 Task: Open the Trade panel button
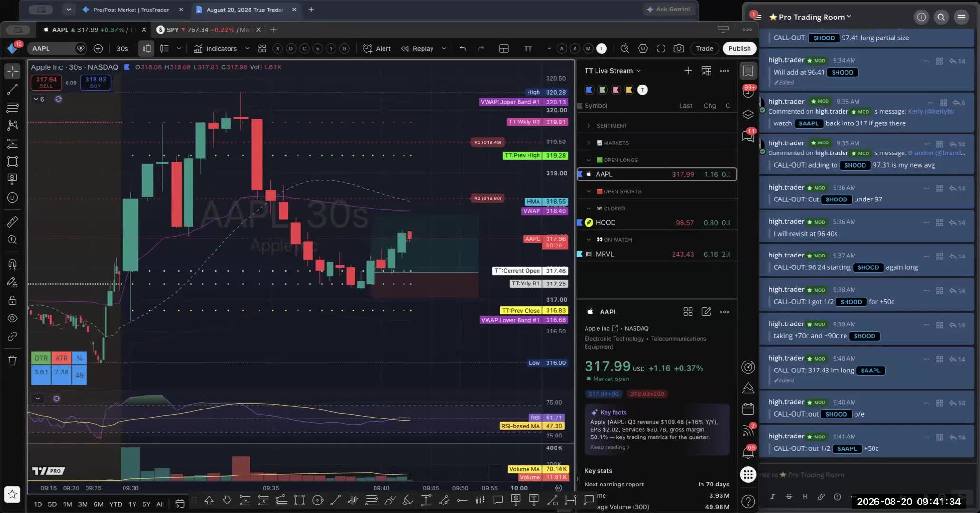click(x=704, y=48)
